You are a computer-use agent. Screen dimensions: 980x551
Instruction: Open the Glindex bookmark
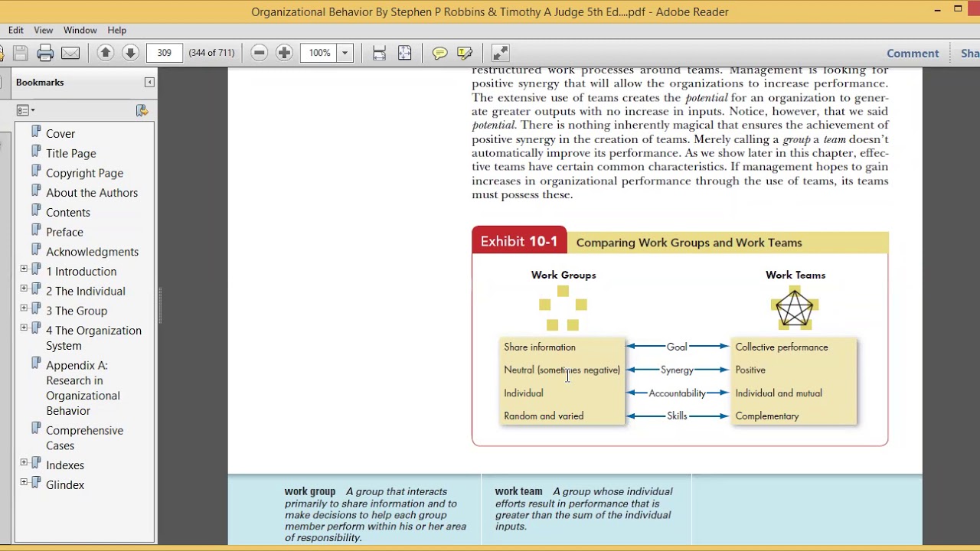[65, 485]
